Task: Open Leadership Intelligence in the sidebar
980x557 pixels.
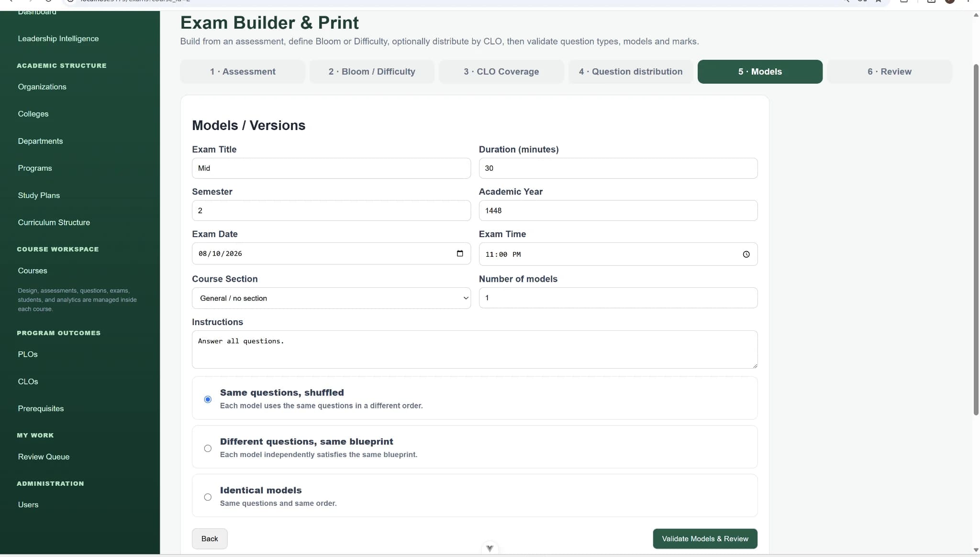Action: [x=58, y=38]
